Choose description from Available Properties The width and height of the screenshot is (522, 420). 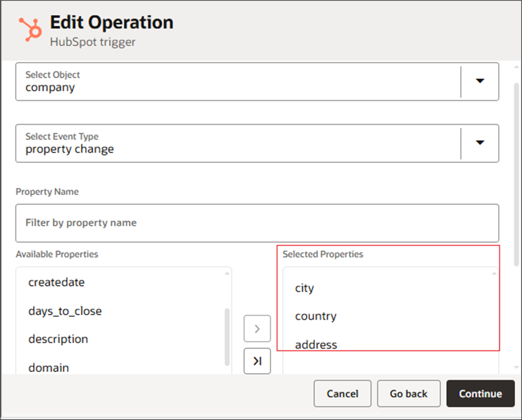click(58, 339)
